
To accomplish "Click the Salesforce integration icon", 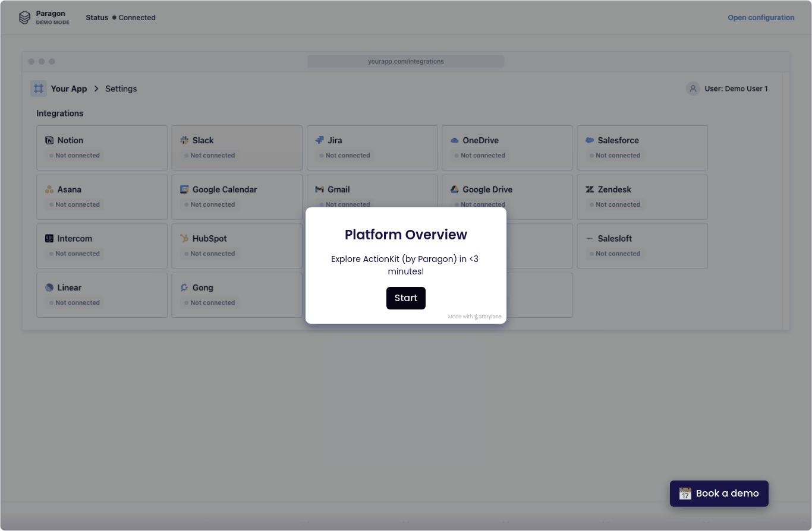I will 590,141.
